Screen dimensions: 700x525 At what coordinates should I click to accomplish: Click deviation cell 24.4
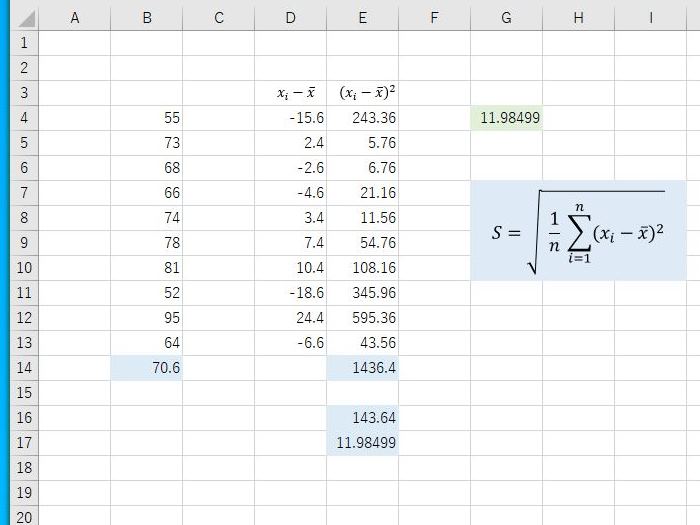click(x=291, y=318)
